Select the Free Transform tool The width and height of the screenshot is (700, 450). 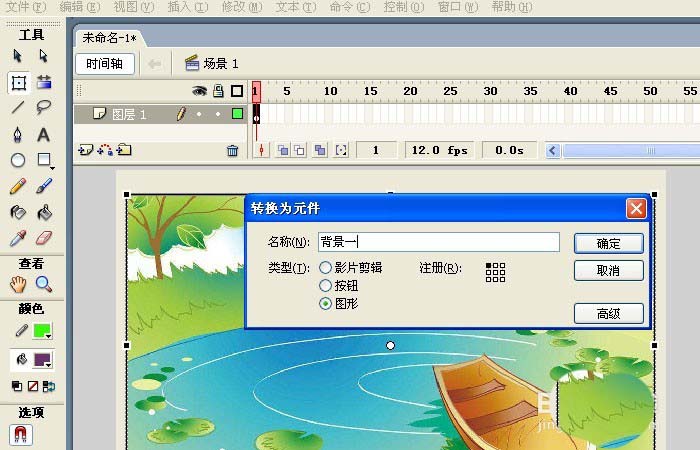click(x=18, y=83)
